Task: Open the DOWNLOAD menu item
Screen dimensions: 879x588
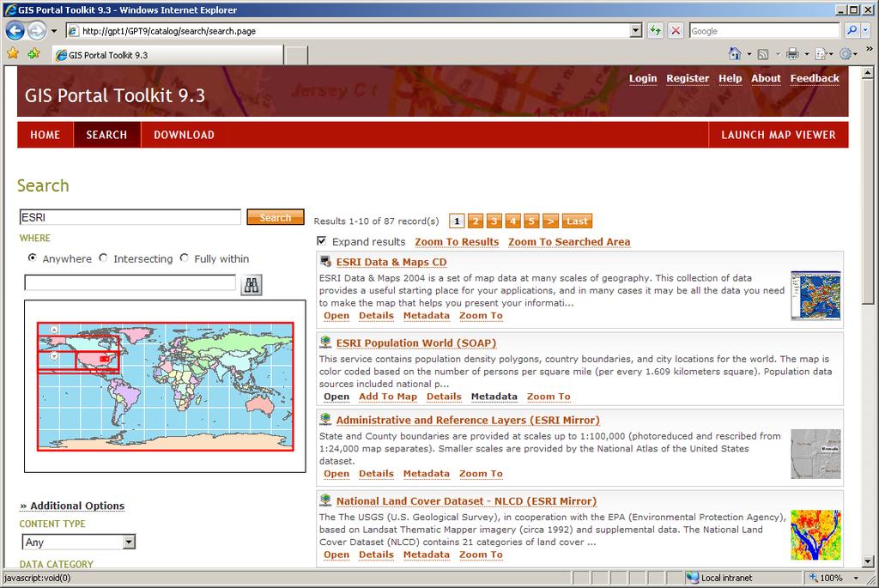Action: coord(184,135)
